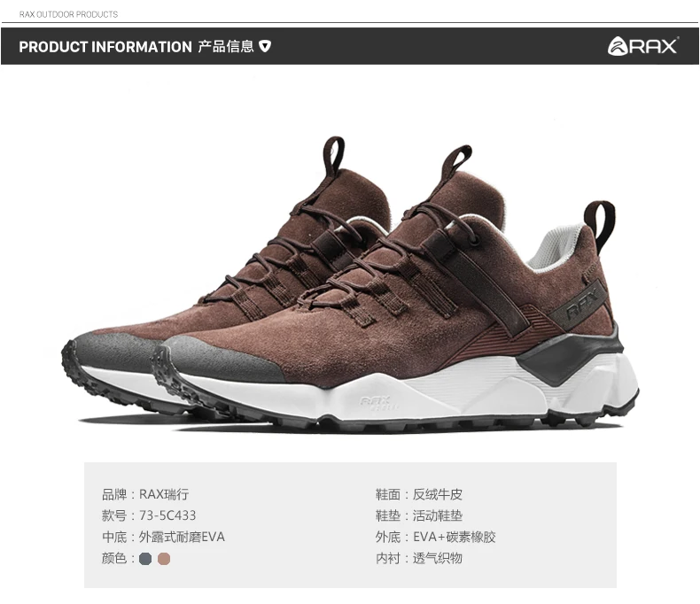700x604 pixels.
Task: Select the gray color swatch
Action: [145, 559]
